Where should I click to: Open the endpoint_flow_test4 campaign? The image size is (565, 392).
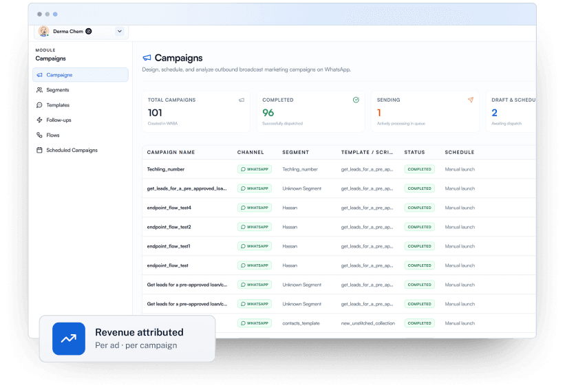click(x=169, y=208)
